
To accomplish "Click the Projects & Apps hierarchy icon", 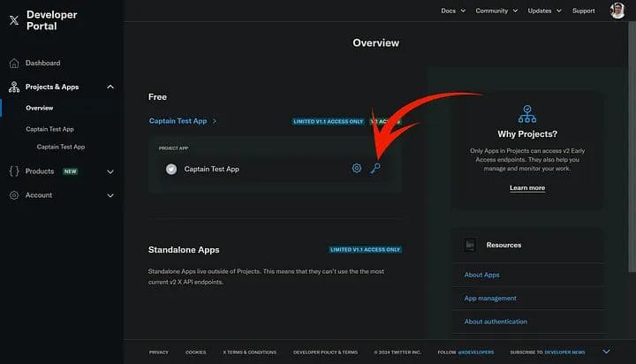I will (x=14, y=87).
